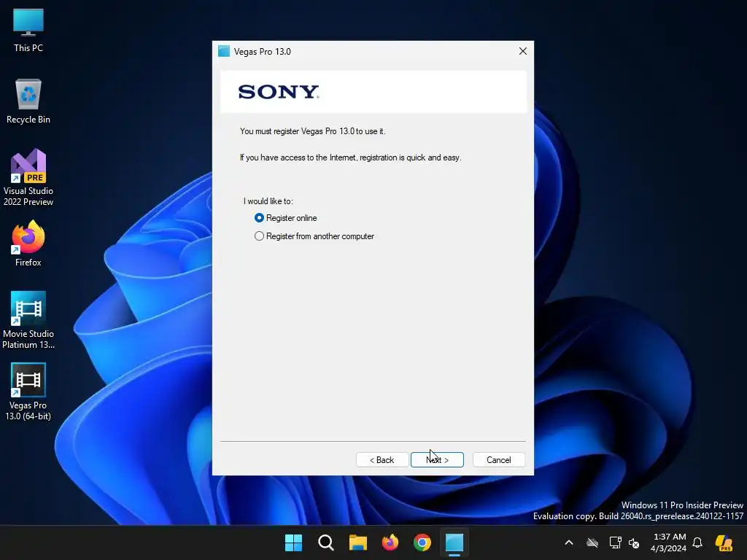
Task: Open File Explorer from taskbar
Action: click(357, 542)
